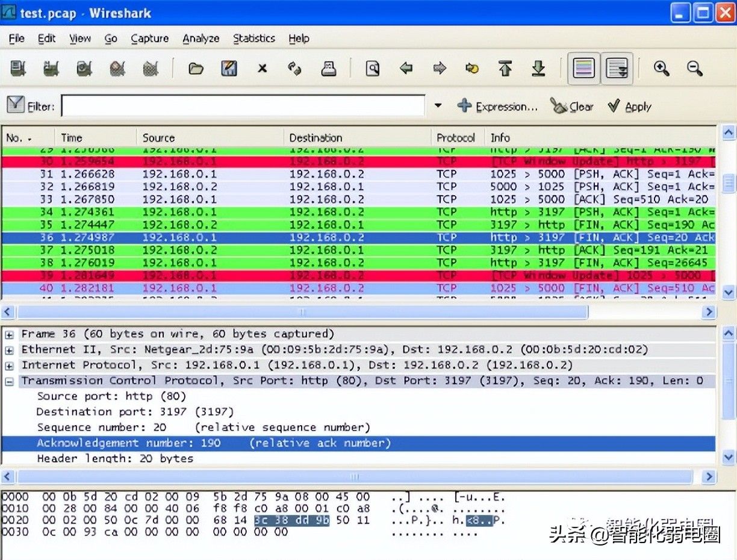
Task: Open the Statistics menu
Action: point(253,39)
